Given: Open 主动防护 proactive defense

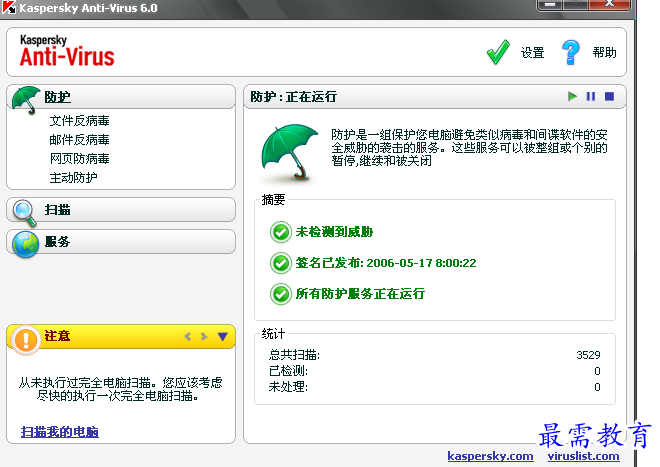Looking at the screenshot, I should (x=73, y=178).
